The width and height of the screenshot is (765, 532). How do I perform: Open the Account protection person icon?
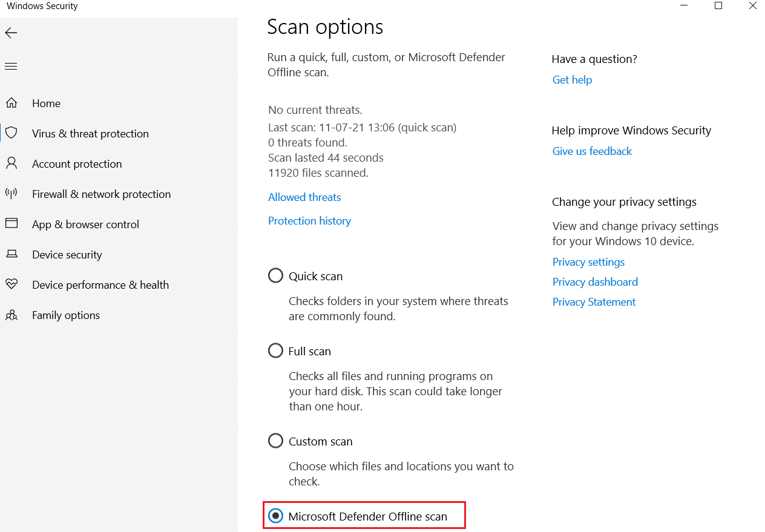point(11,163)
